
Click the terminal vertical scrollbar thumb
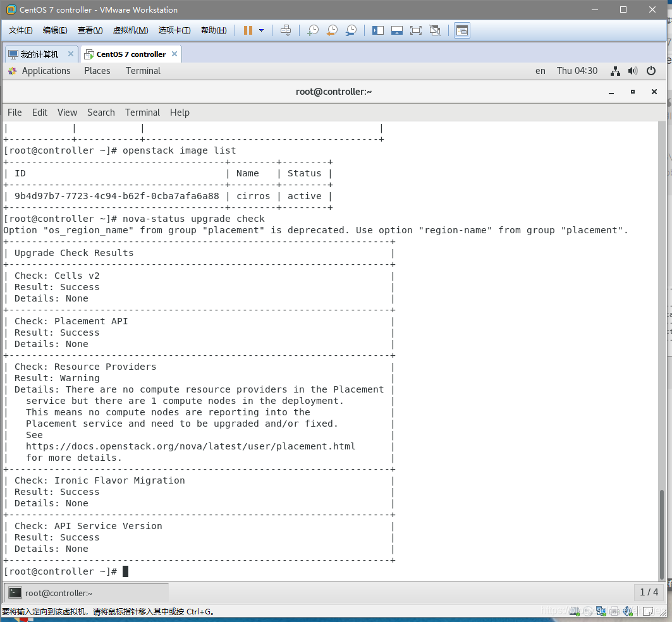pyautogui.click(x=663, y=534)
